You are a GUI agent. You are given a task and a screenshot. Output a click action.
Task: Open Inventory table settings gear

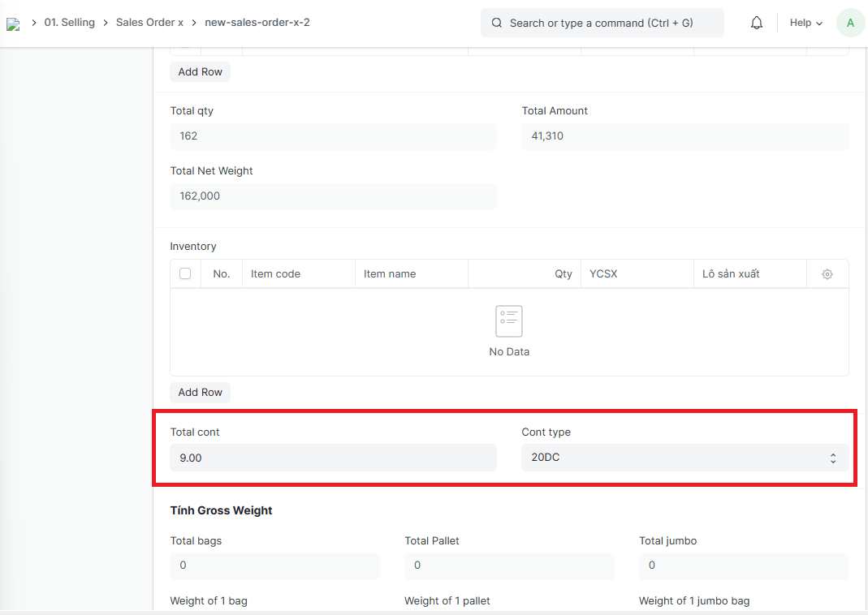(827, 274)
